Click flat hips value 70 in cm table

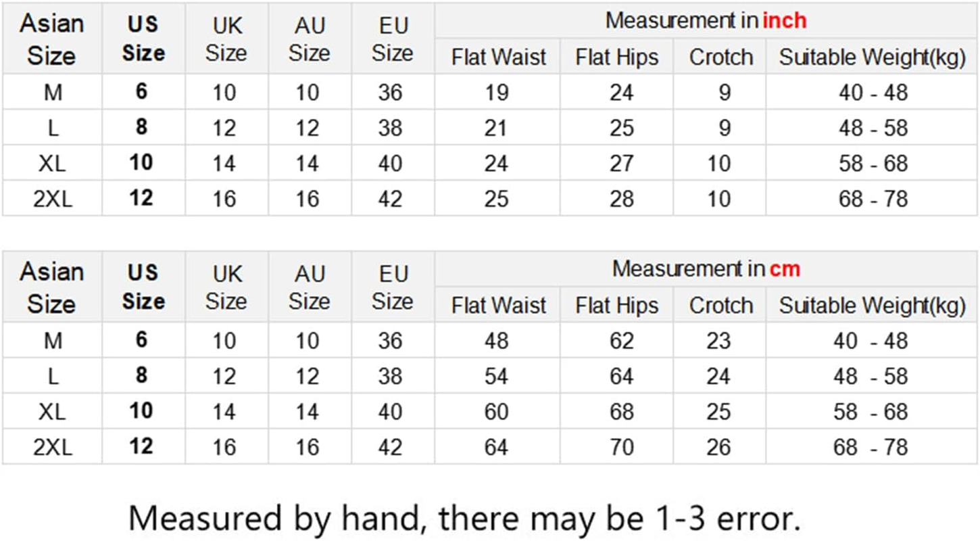point(621,447)
